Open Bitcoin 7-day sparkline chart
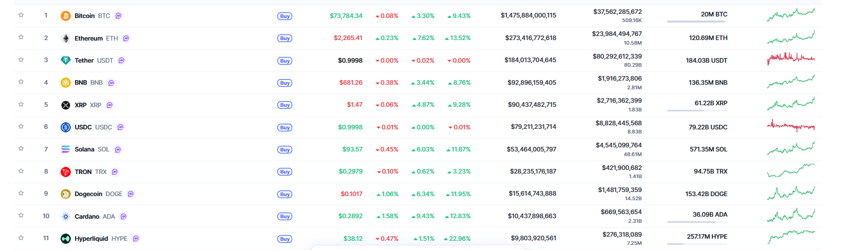The image size is (868, 250). click(791, 14)
